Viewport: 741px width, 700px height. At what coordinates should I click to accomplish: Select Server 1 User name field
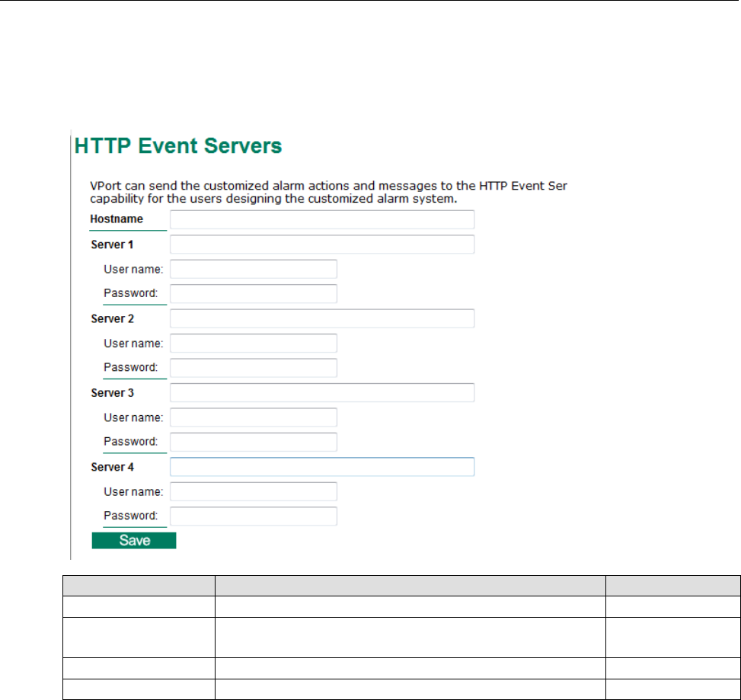(253, 269)
